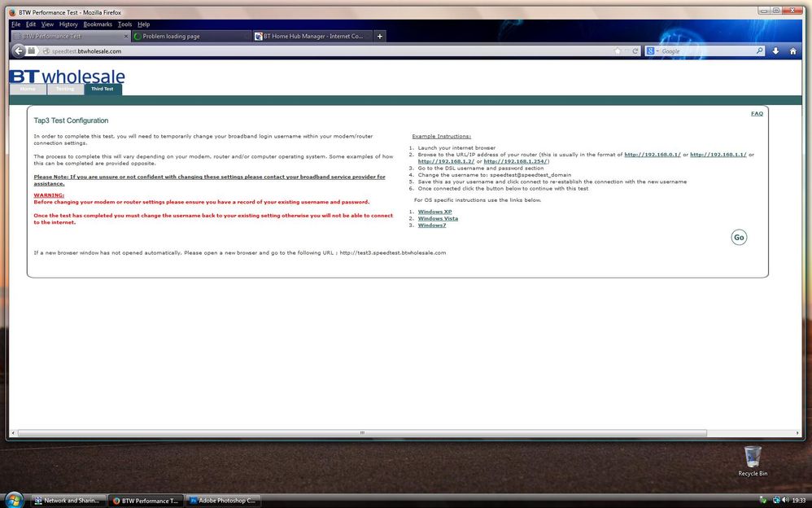Screen dimensions: 812x508
Task: Open Windows Vista instructions link
Action: point(438,218)
